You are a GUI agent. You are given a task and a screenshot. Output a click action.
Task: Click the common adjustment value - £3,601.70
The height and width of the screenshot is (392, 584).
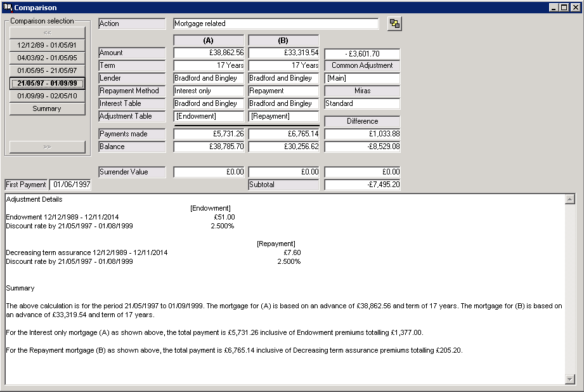[x=362, y=54]
